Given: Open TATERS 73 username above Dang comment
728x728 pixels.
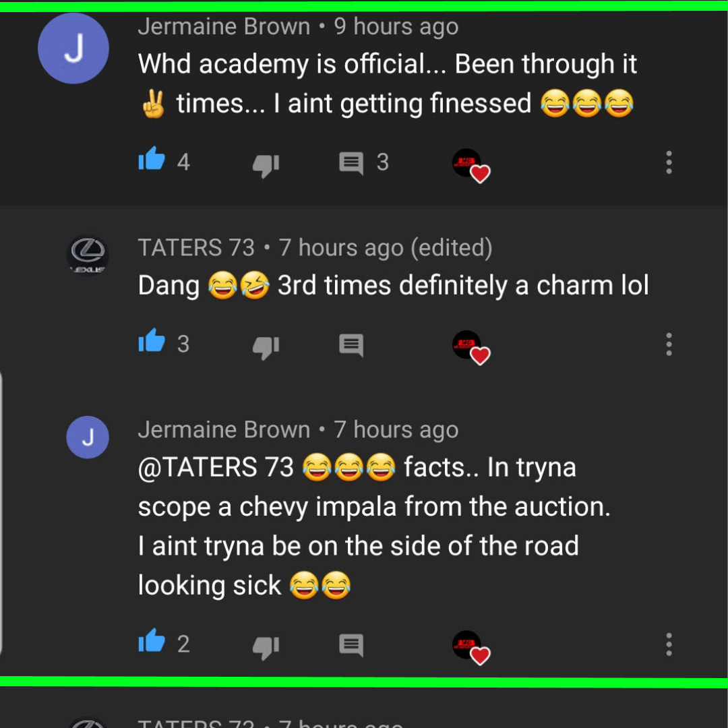Looking at the screenshot, I should point(196,247).
